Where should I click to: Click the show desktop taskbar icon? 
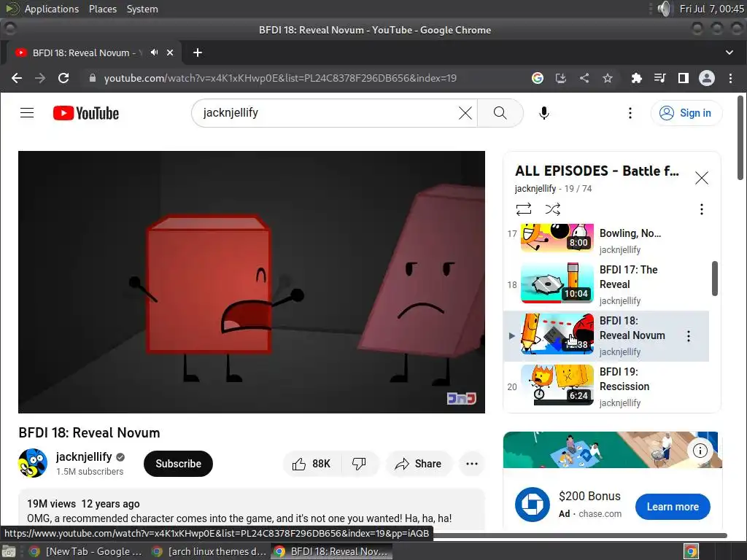(x=9, y=551)
